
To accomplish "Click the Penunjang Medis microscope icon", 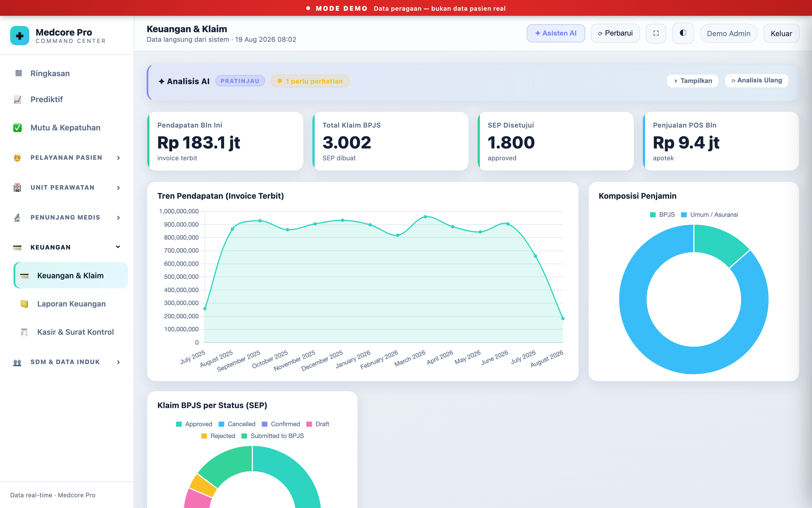I will coord(17,217).
